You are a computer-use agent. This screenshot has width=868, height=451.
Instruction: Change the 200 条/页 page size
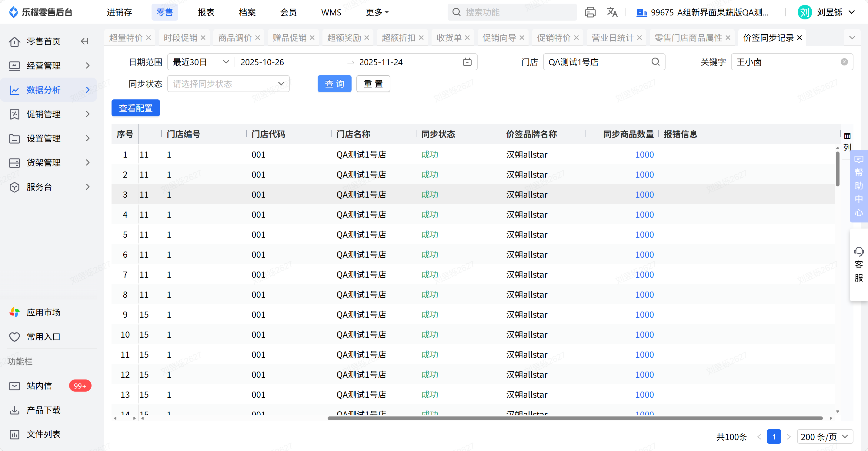[825, 436]
